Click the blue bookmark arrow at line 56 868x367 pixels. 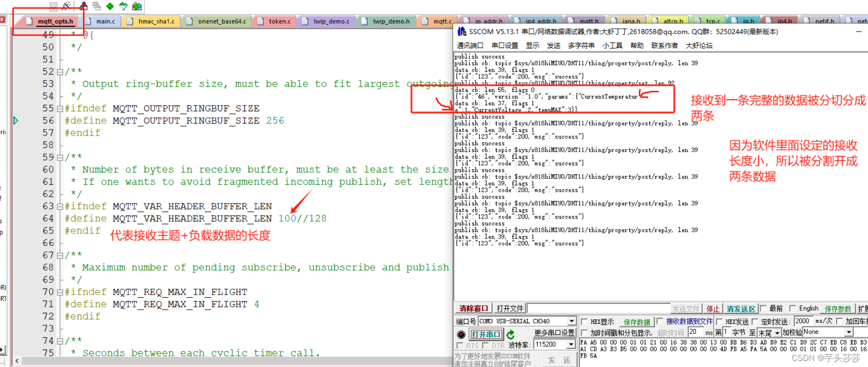point(16,120)
